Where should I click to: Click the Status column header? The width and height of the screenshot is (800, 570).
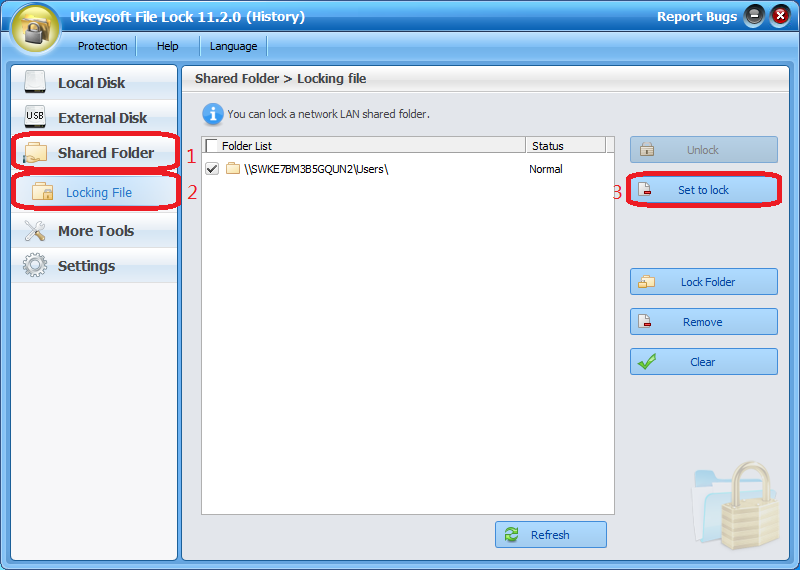point(566,145)
